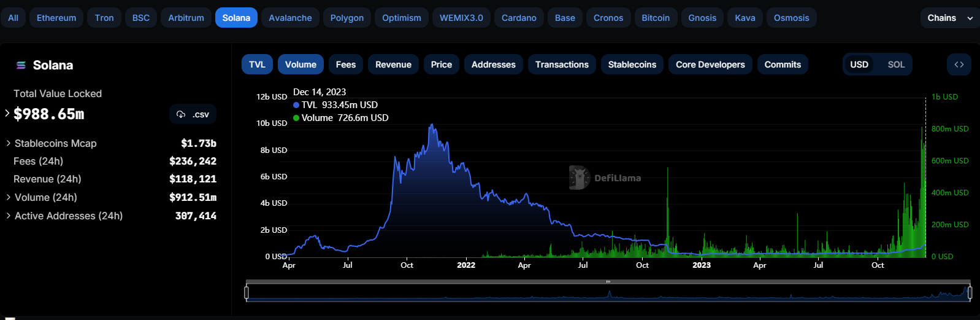Select the Arbitrum chain tab
Image resolution: width=980 pixels, height=320 pixels.
(x=186, y=18)
